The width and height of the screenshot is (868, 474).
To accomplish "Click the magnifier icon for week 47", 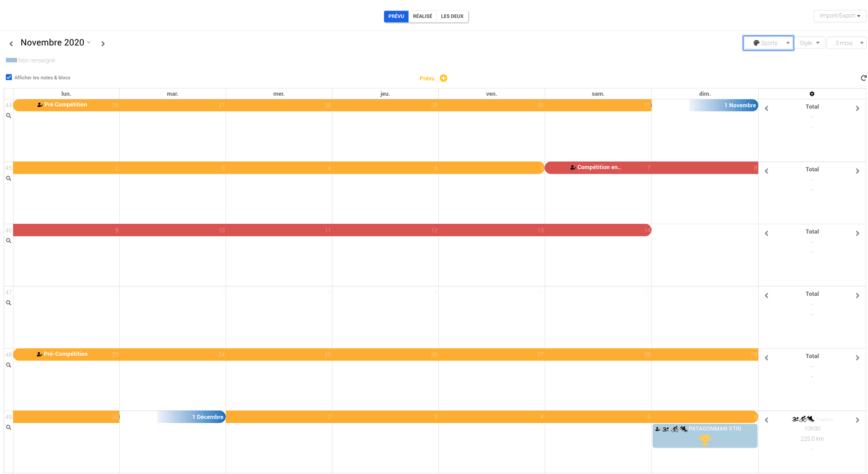I will point(8,303).
